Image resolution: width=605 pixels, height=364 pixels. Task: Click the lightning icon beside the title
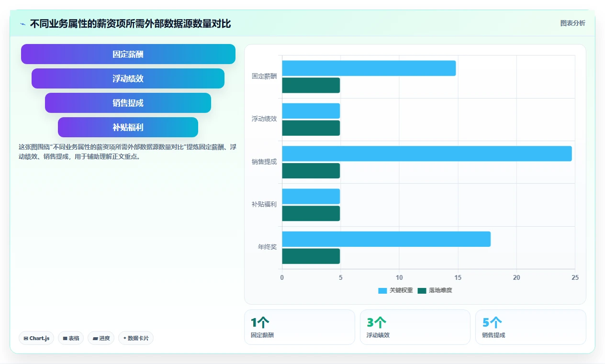click(22, 24)
